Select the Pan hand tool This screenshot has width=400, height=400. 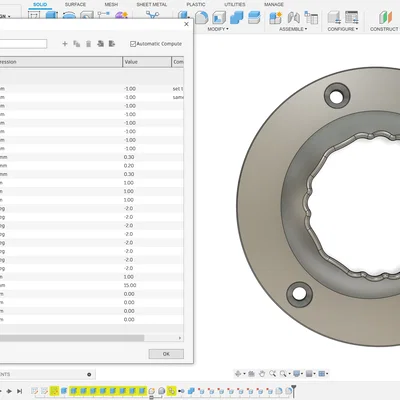click(262, 374)
